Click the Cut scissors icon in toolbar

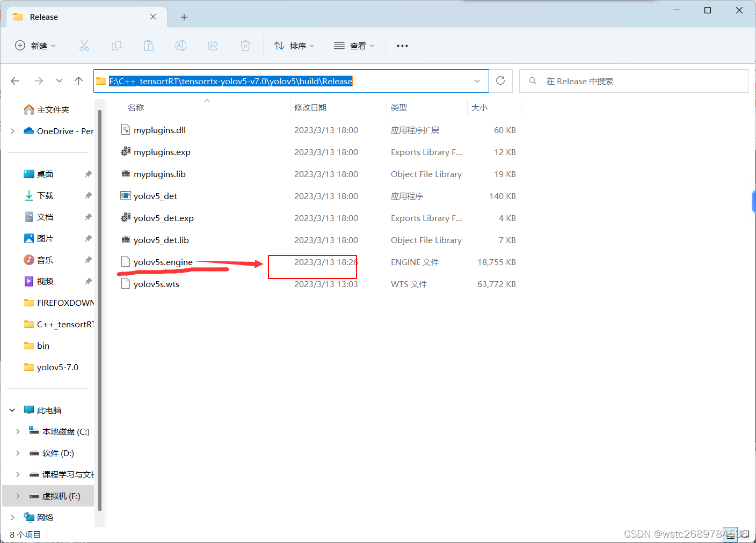[x=84, y=46]
